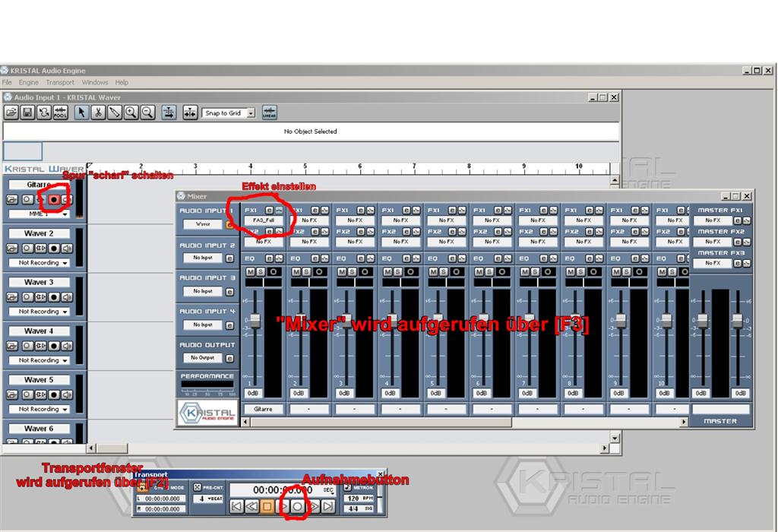Mute the Waver 2 track speaker
Image resolution: width=778 pixels, height=532 pixels.
coord(67,249)
